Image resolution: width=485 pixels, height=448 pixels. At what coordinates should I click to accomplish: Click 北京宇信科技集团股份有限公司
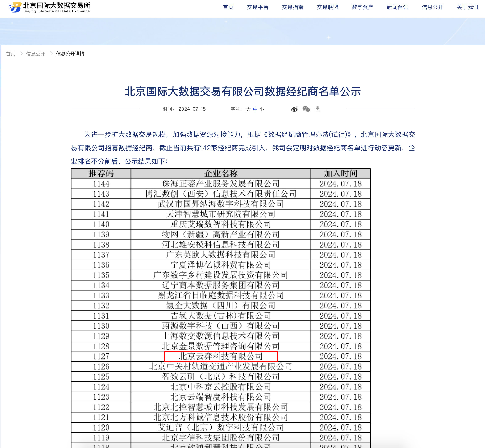[x=221, y=438]
